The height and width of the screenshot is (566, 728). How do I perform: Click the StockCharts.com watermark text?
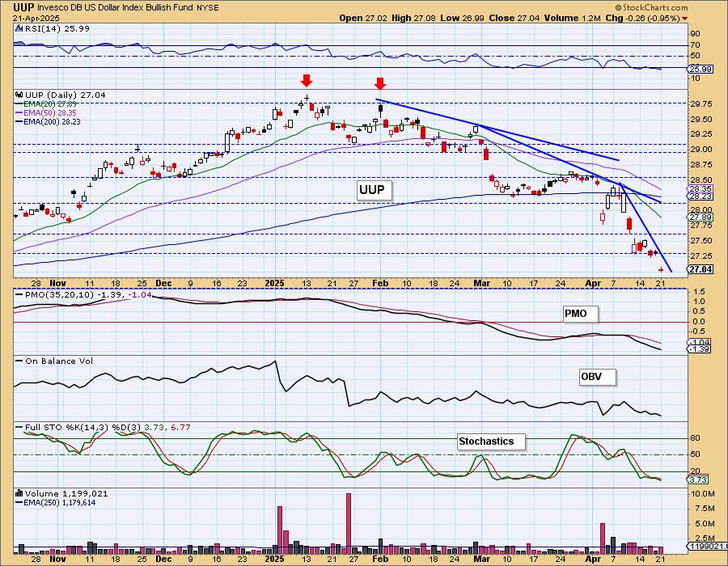point(651,7)
